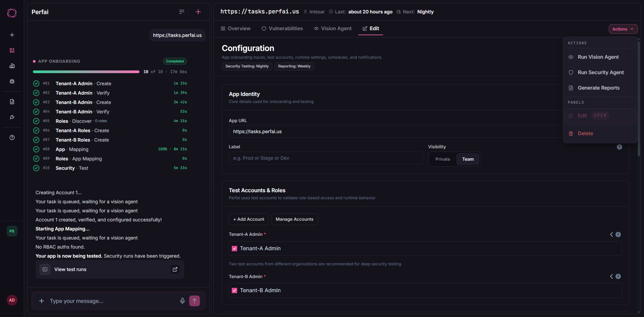The height and width of the screenshot is (317, 644).
Task: Click the plus icon in left sidebar
Action: (x=12, y=35)
